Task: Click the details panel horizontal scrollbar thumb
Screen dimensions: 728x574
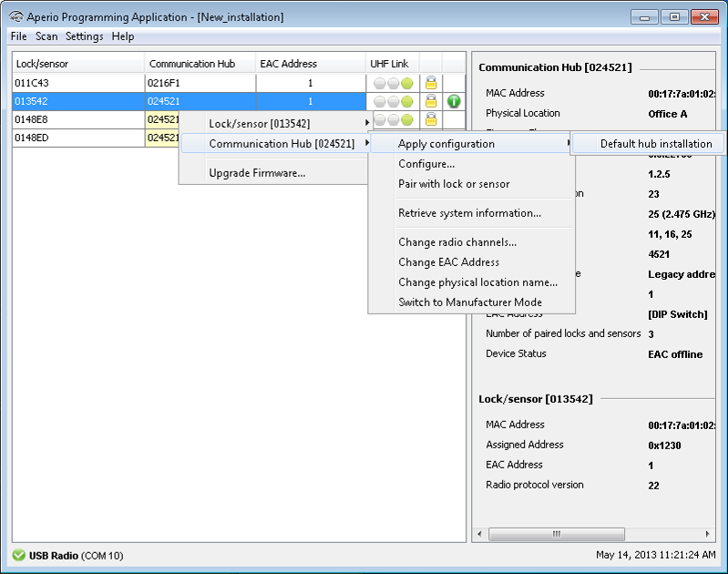Action: click(x=556, y=534)
